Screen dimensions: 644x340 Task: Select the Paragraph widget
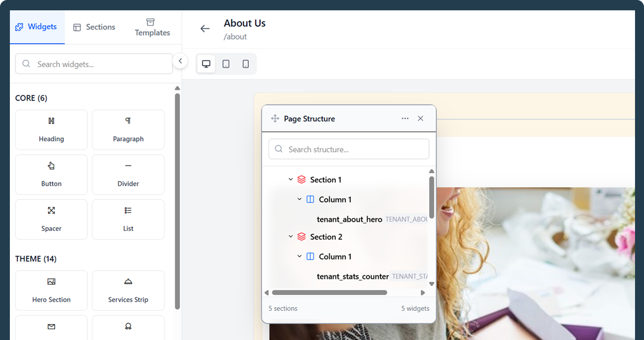tap(128, 130)
